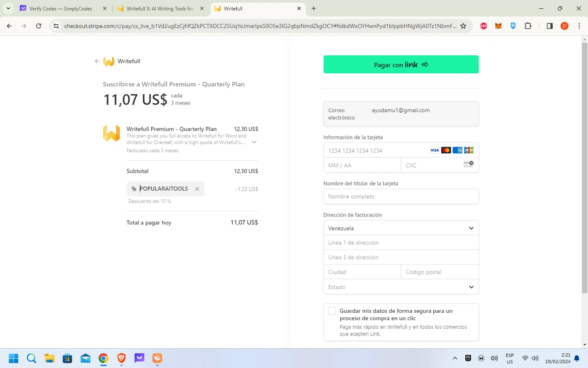Screen dimensions: 588x368
Task: Bookmark this page with the star icon
Action: point(463,26)
